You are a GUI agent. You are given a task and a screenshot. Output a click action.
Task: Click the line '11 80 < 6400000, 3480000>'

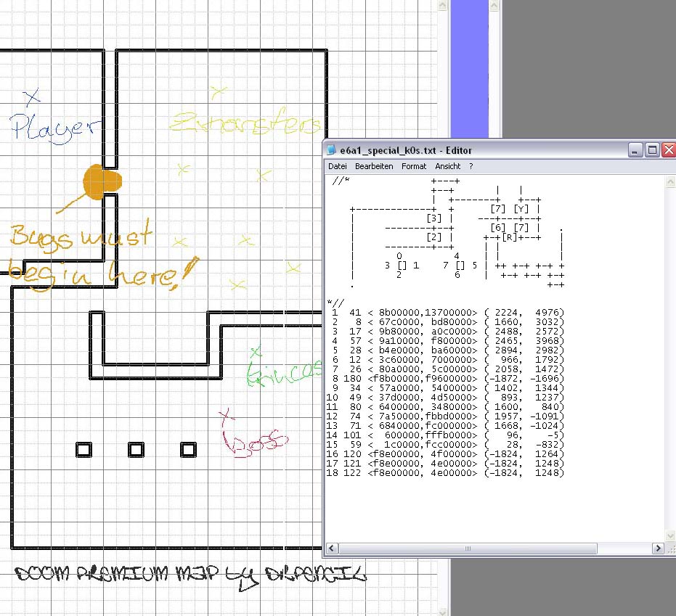point(402,406)
